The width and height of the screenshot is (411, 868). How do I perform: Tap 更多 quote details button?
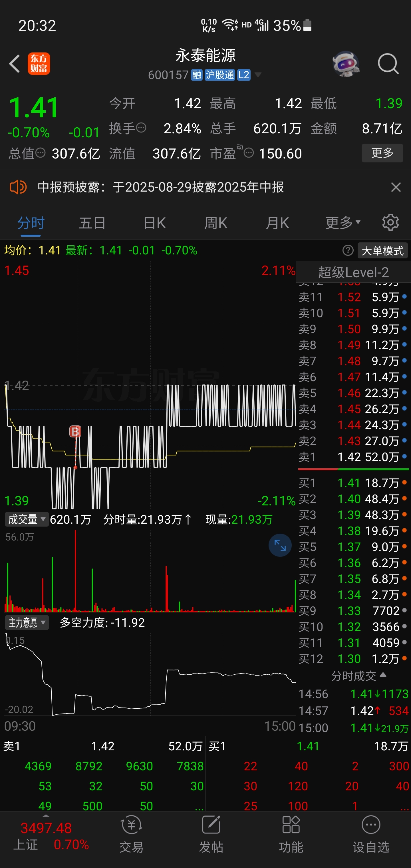tap(382, 153)
